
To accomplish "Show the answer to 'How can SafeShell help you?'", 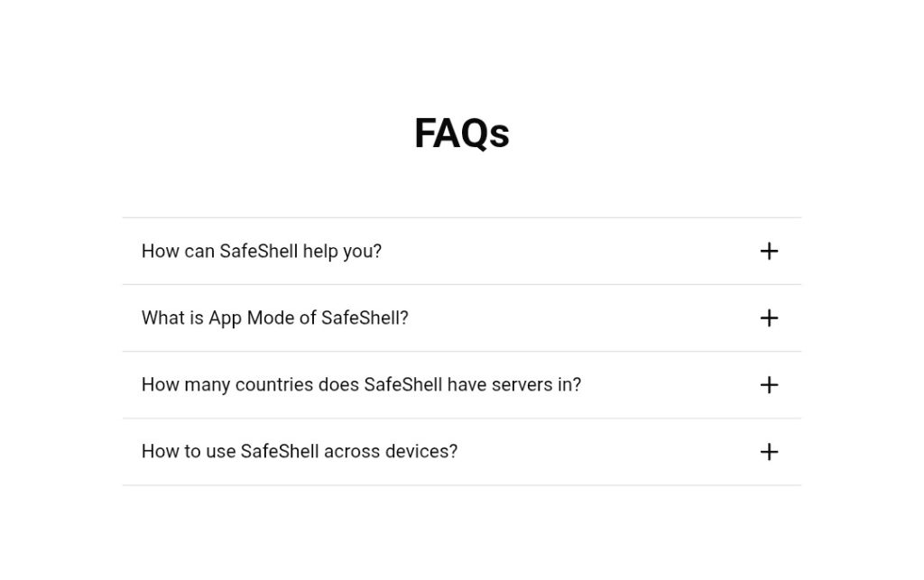I will [x=262, y=252].
